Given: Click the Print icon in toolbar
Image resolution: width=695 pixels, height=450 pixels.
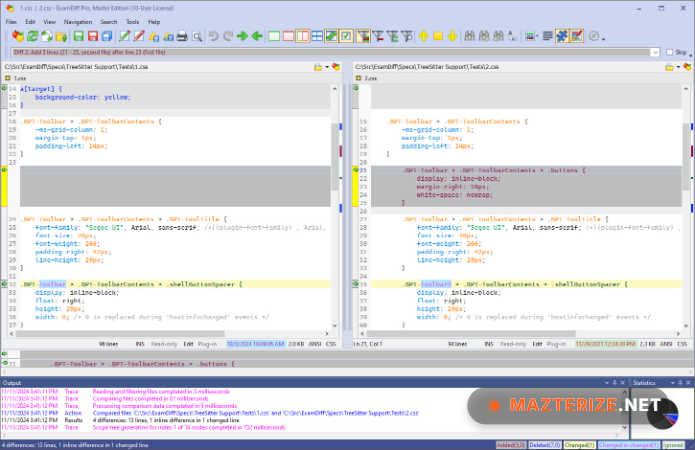Looking at the screenshot, I should (x=182, y=36).
